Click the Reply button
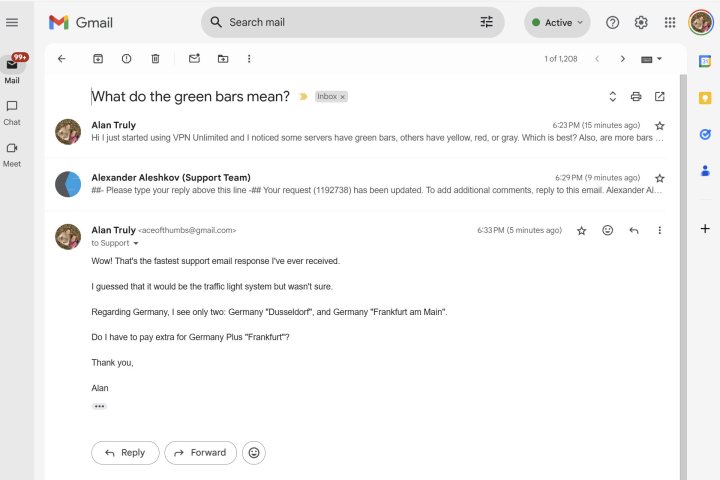Screen dimensions: 720x480 (125, 453)
